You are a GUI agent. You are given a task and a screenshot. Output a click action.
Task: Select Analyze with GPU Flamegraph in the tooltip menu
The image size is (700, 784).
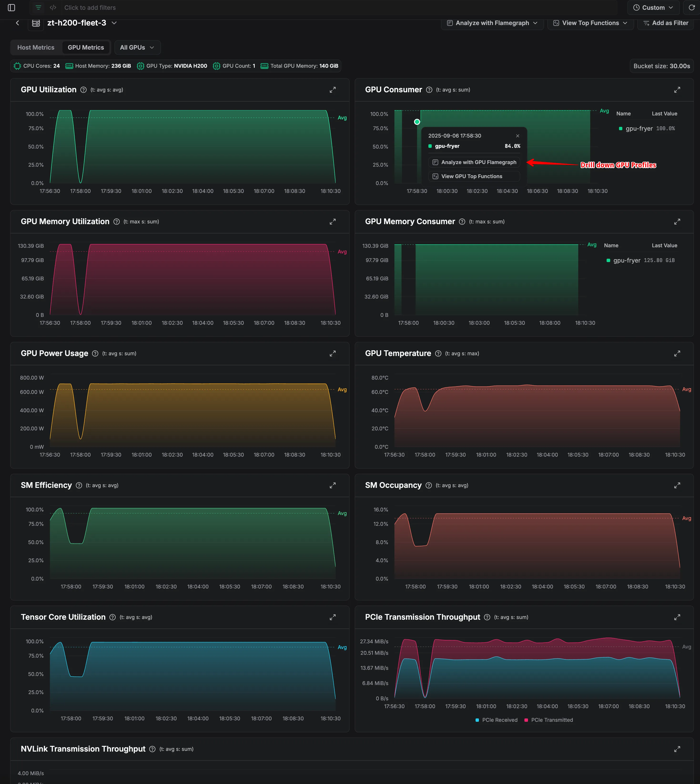coord(474,162)
